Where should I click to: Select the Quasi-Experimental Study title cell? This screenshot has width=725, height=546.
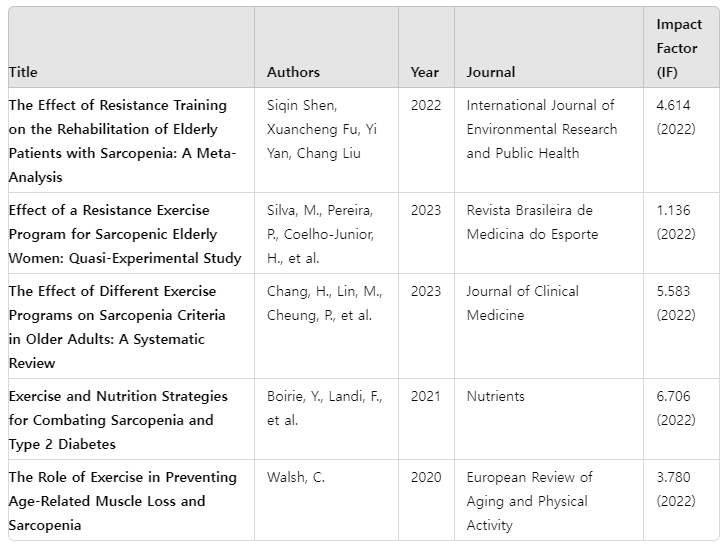click(124, 234)
